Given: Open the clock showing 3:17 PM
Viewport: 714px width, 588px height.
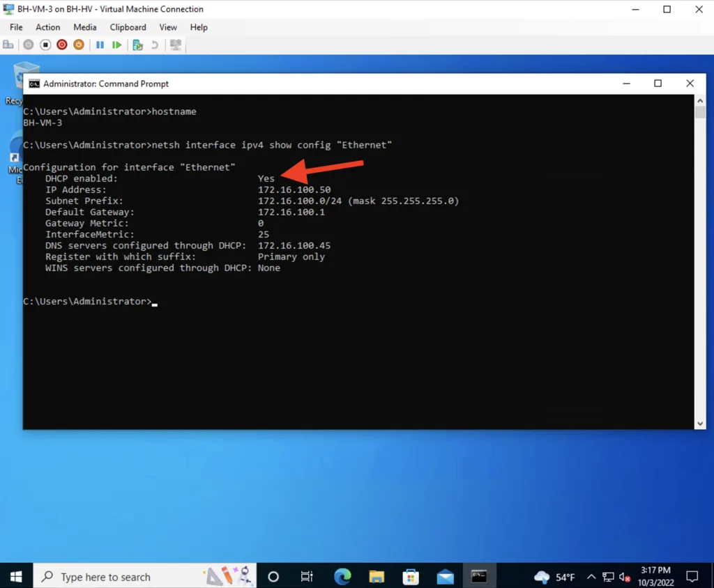Looking at the screenshot, I should pos(655,576).
